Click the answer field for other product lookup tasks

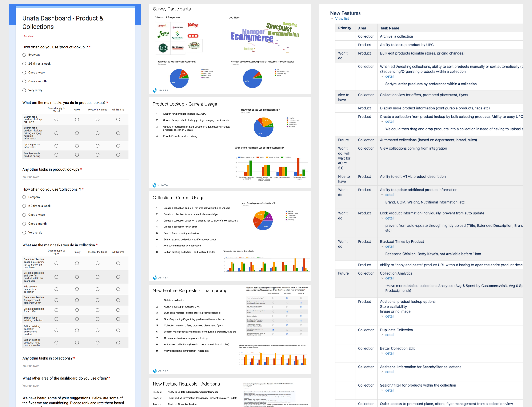coord(75,177)
